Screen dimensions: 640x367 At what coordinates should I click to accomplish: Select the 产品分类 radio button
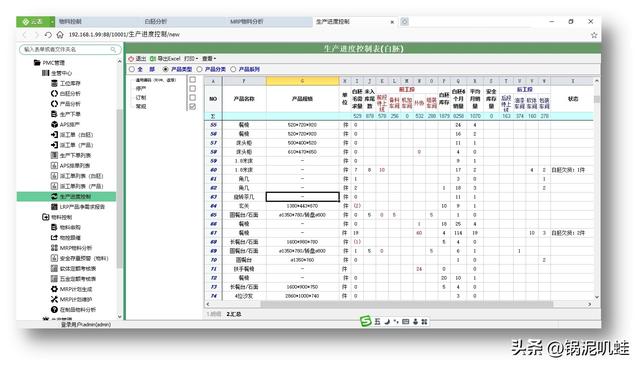tap(200, 69)
